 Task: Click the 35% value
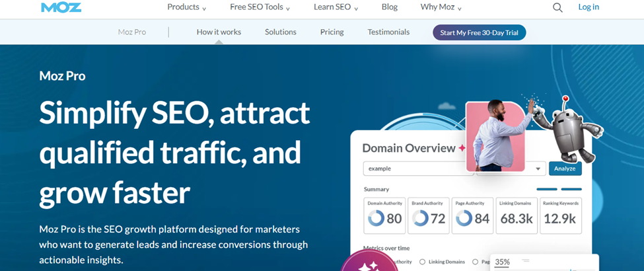502,262
